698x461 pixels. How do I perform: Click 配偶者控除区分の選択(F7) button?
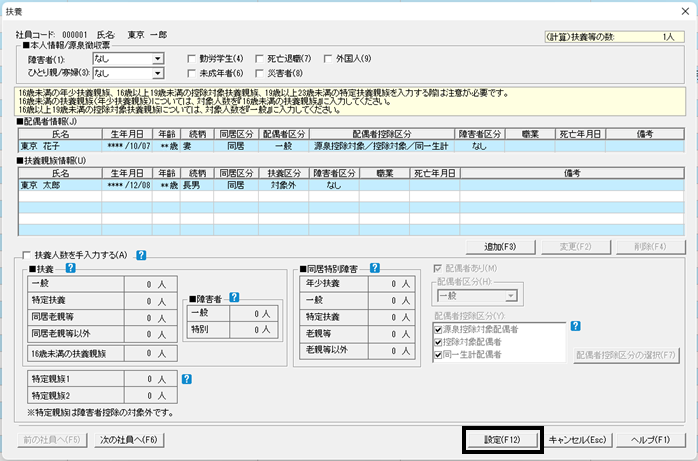[626, 355]
